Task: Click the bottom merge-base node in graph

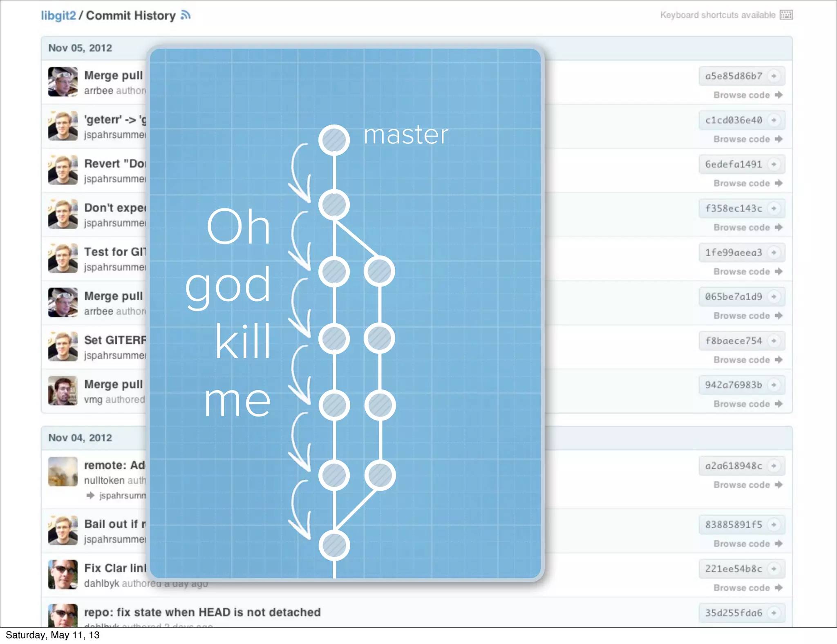Action: point(334,546)
